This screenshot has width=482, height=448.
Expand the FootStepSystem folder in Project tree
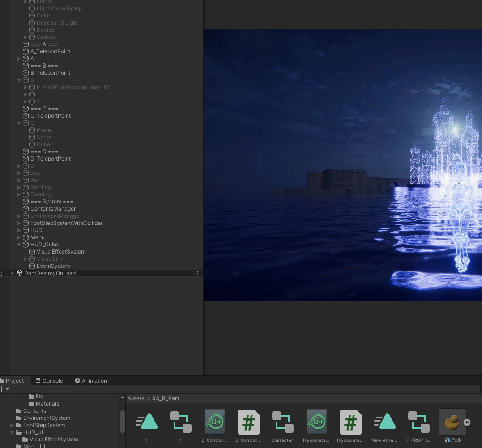[x=12, y=425]
